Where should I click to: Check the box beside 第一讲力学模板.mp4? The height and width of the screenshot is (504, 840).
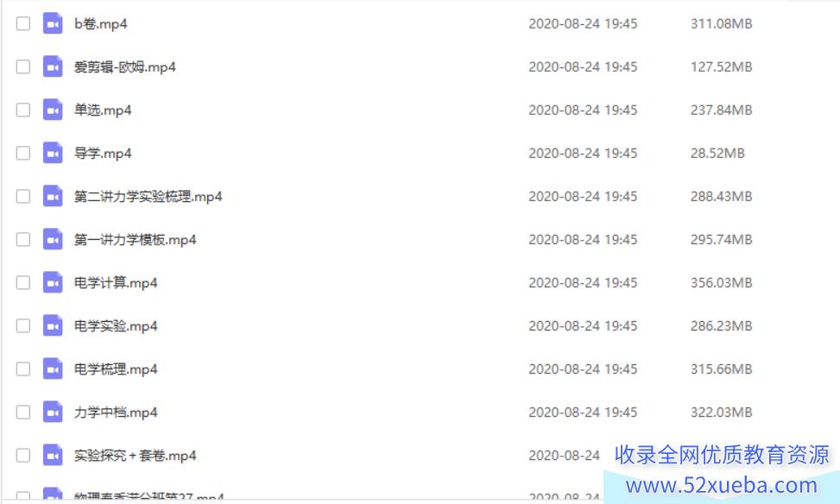pyautogui.click(x=23, y=239)
